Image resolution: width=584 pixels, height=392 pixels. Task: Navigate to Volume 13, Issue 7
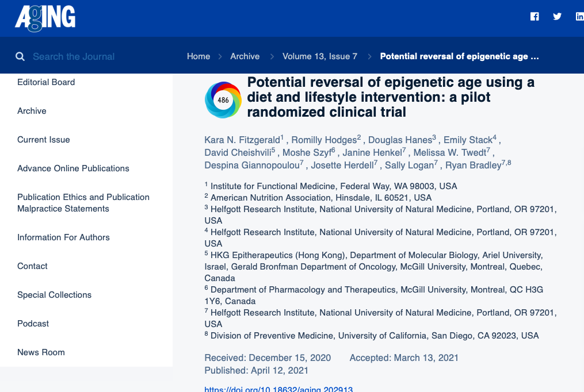[320, 56]
